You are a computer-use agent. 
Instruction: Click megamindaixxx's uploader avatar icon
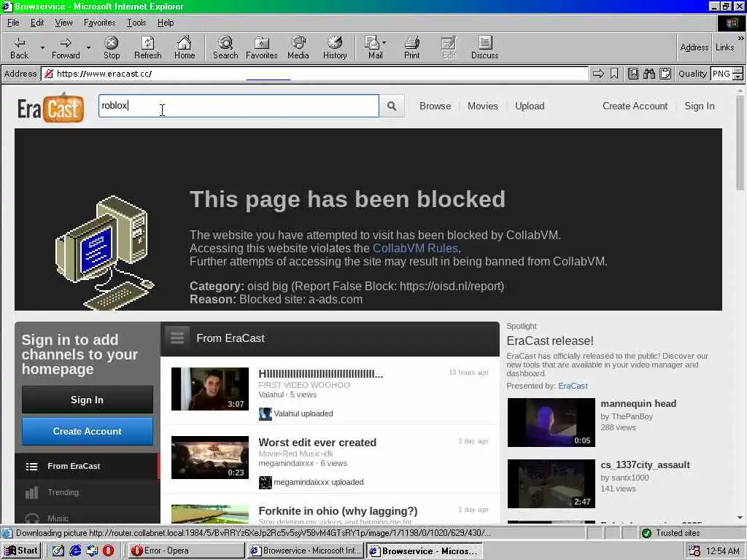[x=265, y=483]
